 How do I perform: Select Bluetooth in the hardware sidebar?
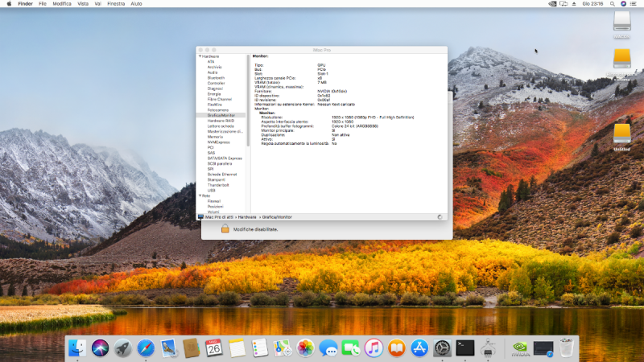click(216, 77)
